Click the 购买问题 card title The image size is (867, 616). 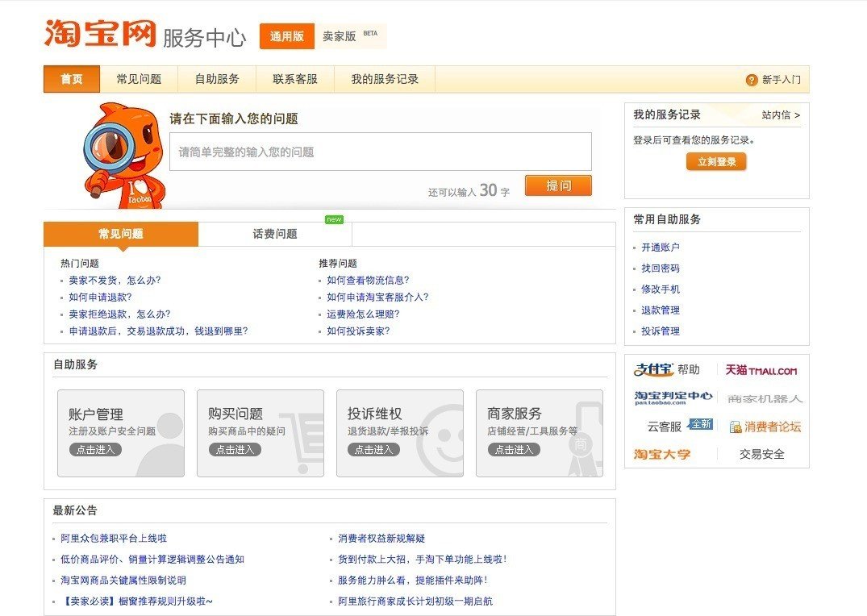pyautogui.click(x=236, y=414)
